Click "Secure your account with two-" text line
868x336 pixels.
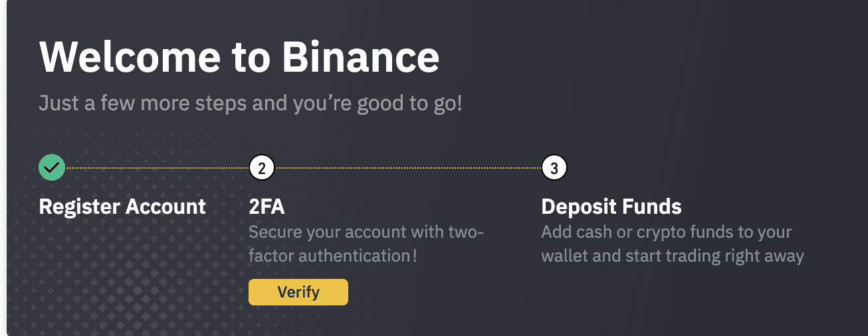tap(367, 233)
